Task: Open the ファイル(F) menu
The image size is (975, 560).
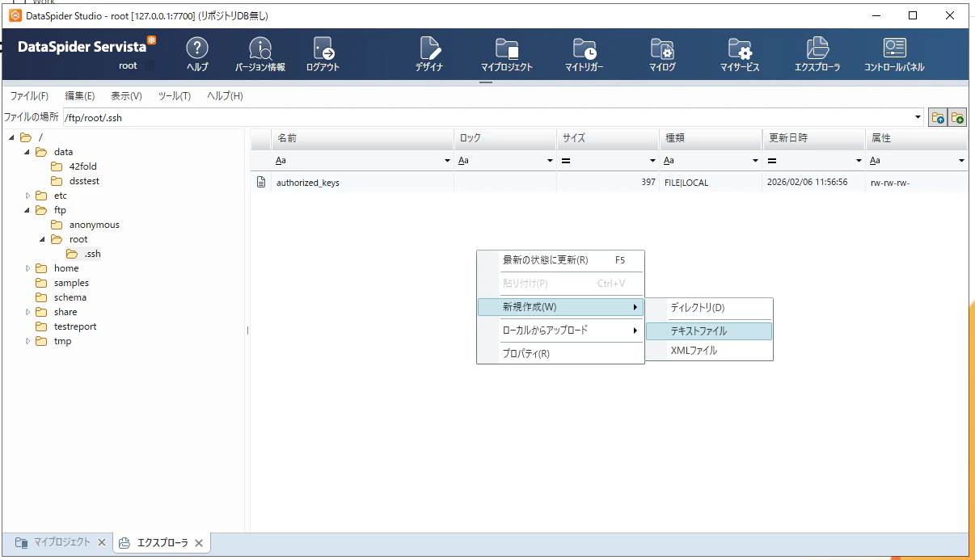Action: click(29, 96)
